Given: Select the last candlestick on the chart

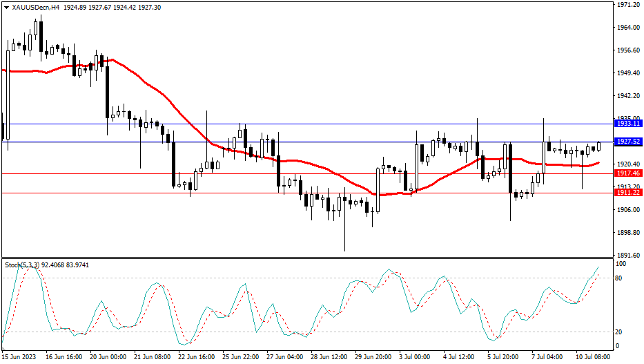Looking at the screenshot, I should point(599,145).
